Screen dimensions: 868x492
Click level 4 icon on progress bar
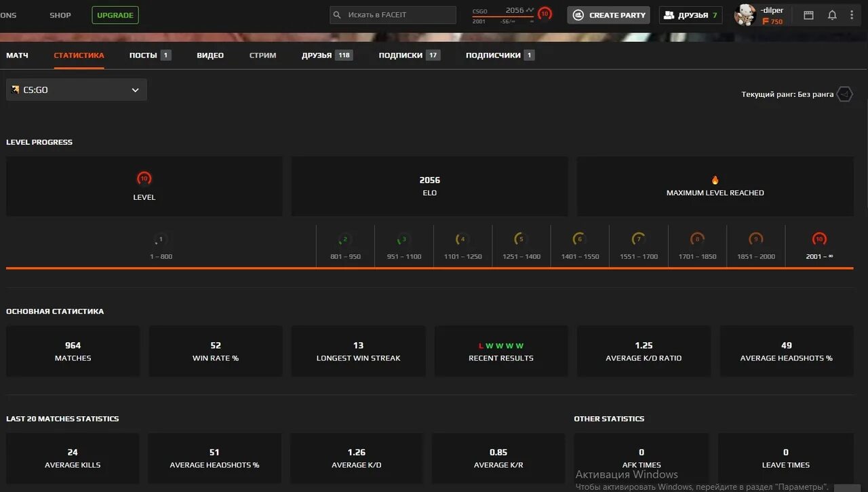[462, 239]
